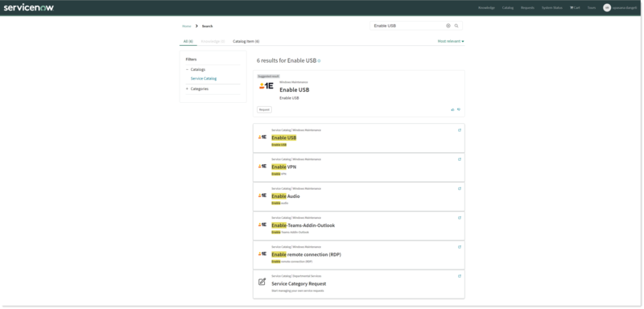Click the user avatar circle

(x=607, y=8)
